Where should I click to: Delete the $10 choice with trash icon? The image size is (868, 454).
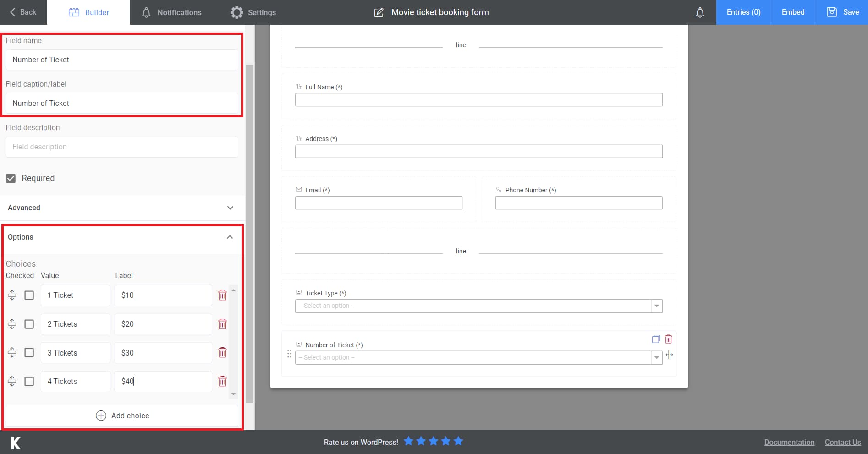223,295
